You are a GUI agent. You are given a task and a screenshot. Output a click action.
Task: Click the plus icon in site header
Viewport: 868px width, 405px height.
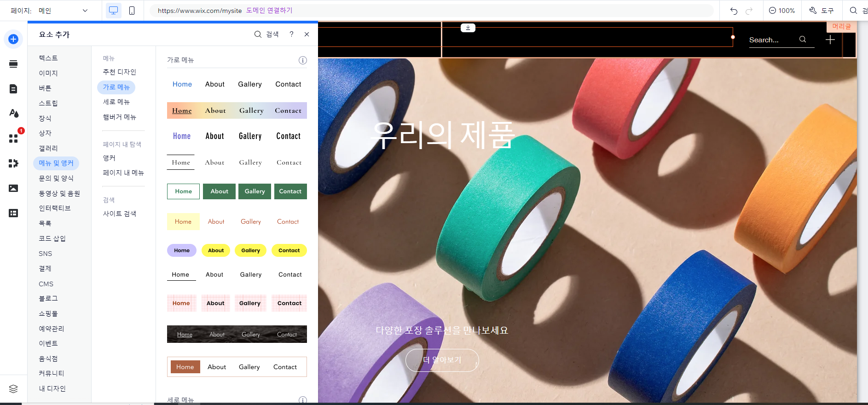[x=830, y=40]
